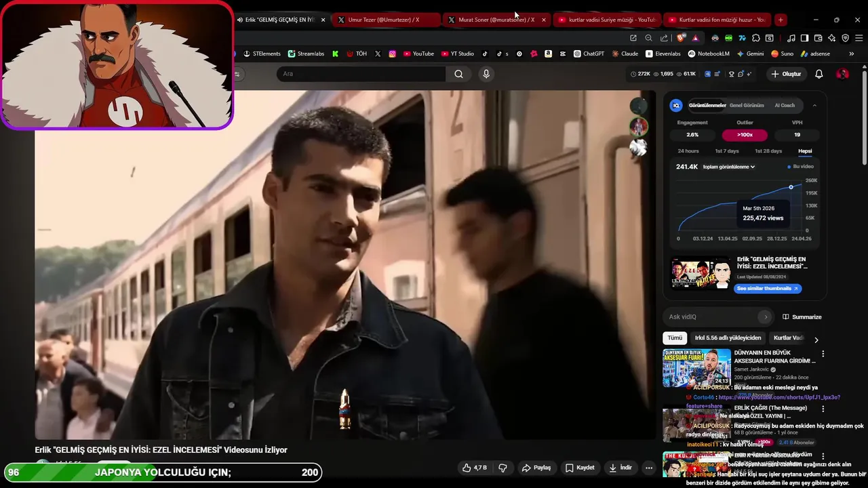This screenshot has width=868, height=488.
Task: Open Gemini bookmark
Action: coord(750,54)
